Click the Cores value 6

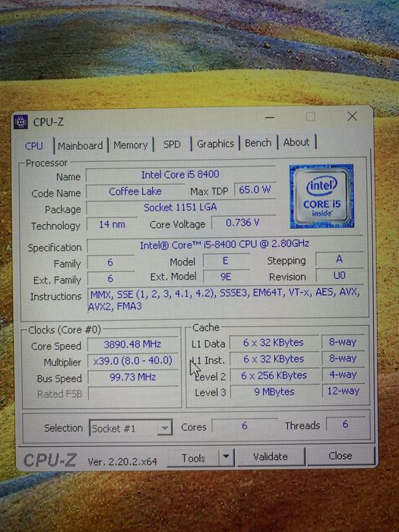tap(245, 426)
